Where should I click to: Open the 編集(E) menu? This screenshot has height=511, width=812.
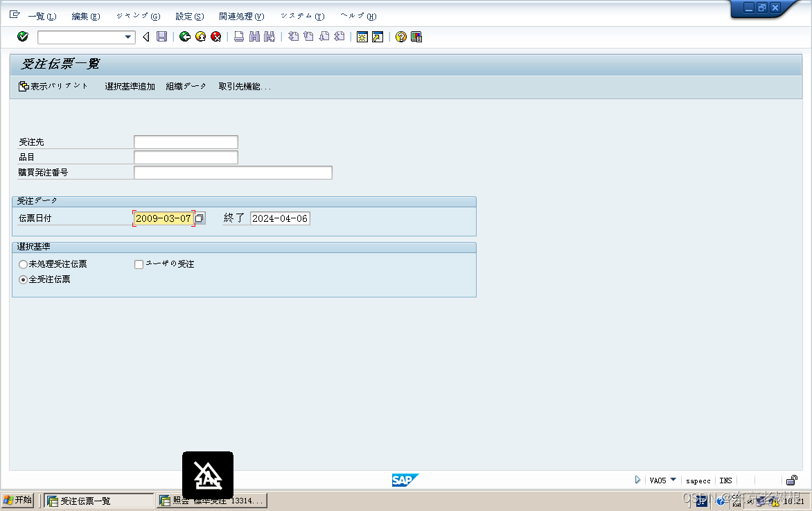86,17
